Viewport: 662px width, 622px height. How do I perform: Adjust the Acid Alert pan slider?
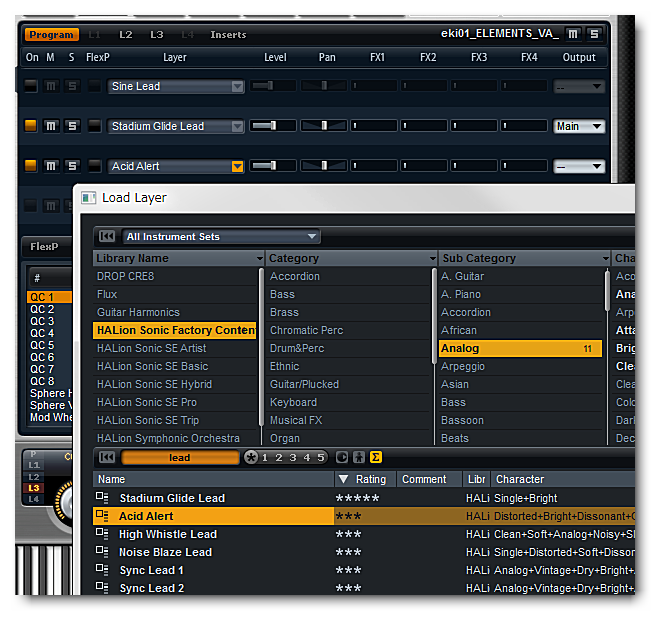pos(324,166)
